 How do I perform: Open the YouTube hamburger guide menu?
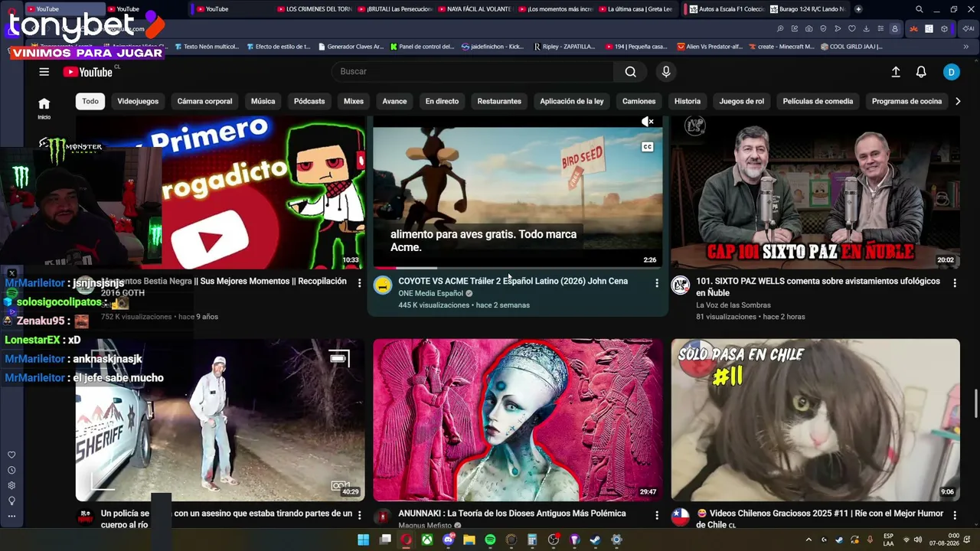(44, 72)
